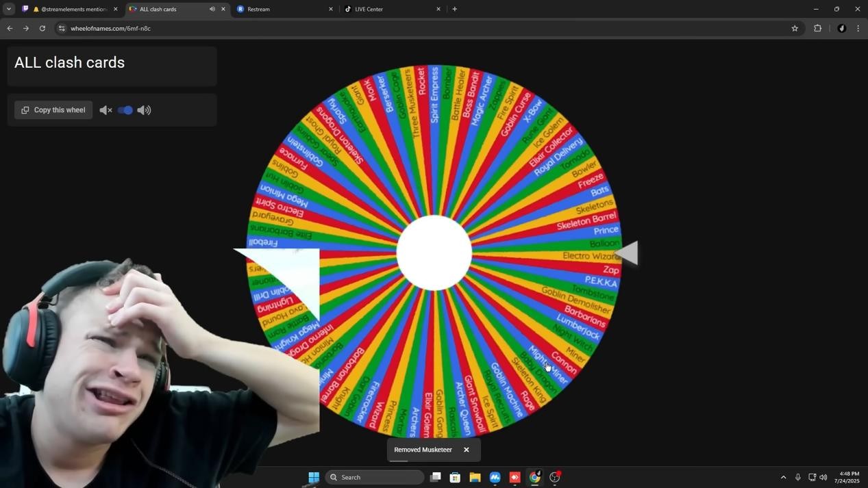Viewport: 868px width, 488px height.
Task: Click the Skeleton Barrel wheel slice
Action: coord(586,221)
